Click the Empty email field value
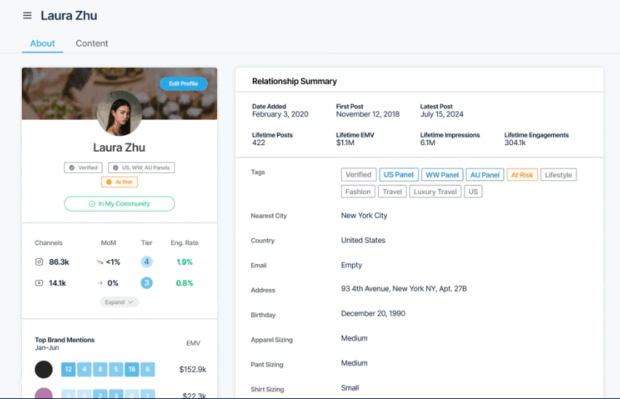 [352, 265]
